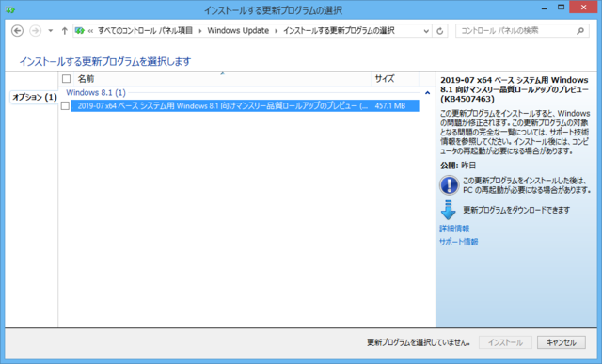602x364 pixels.
Task: Click the Forward navigation arrow
Action: [x=36, y=31]
